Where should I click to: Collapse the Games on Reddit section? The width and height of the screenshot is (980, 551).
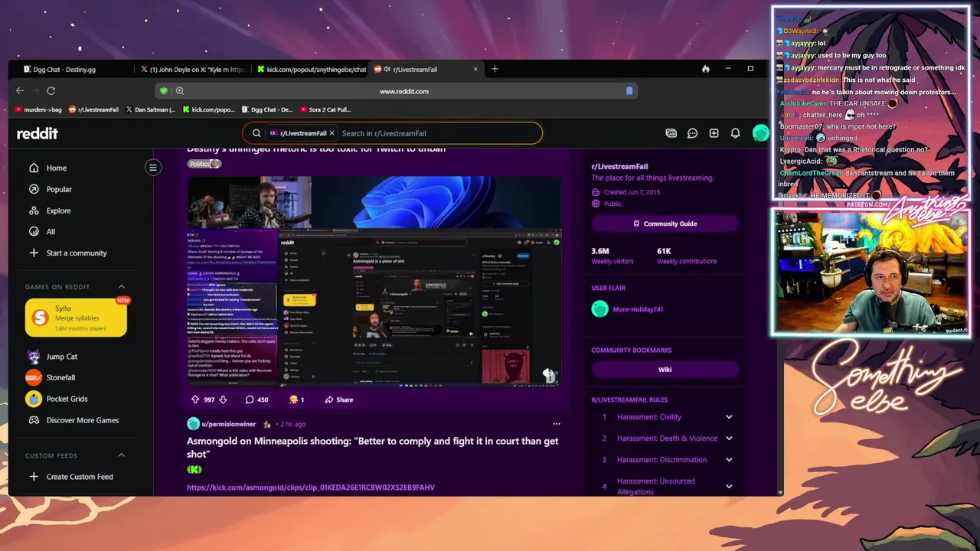click(121, 287)
